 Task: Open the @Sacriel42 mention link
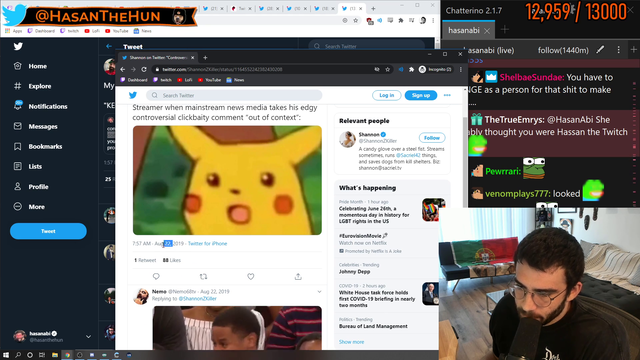coord(408,156)
